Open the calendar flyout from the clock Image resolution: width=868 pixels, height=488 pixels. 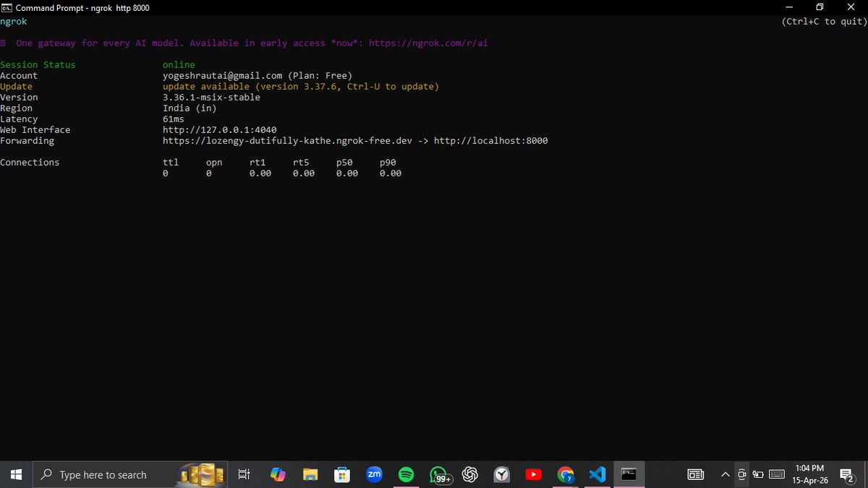click(x=809, y=474)
